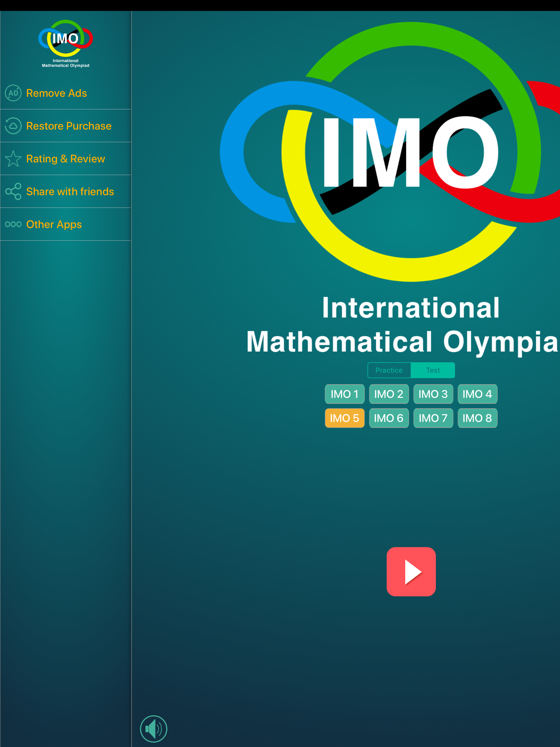
Task: Choose Share with friends option
Action: tap(66, 191)
